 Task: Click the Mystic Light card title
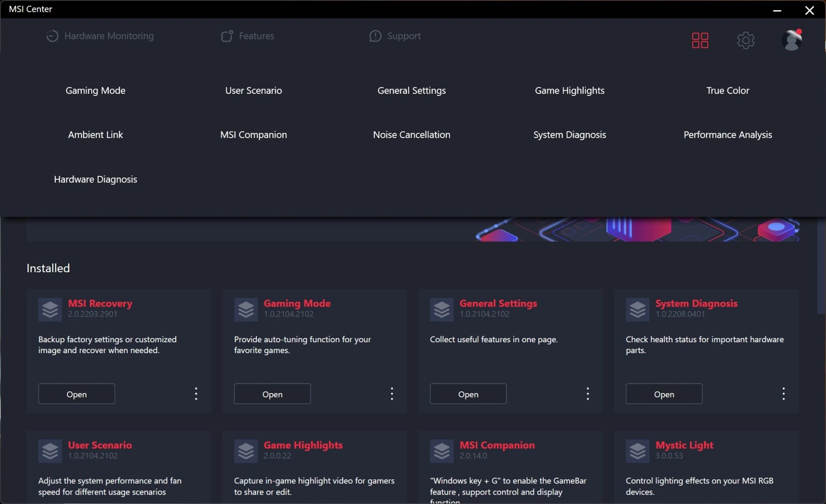(684, 445)
